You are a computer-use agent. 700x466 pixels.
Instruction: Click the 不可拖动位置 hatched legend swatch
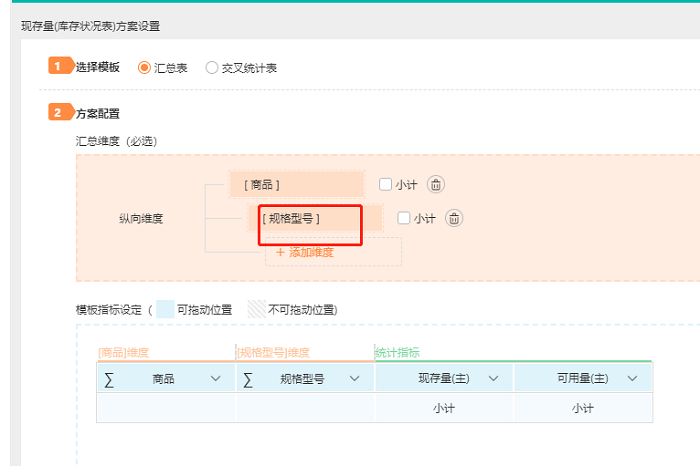257,310
